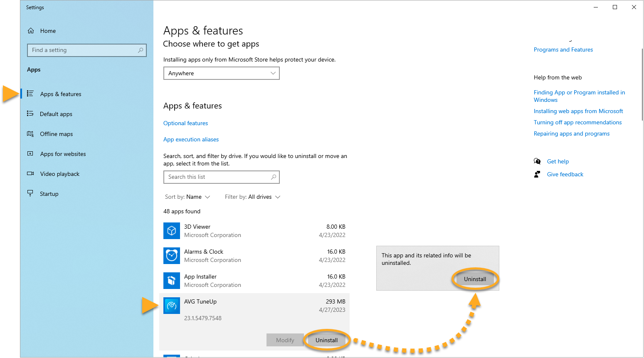Viewport: 644px width, 358px height.
Task: Open the Optional features link
Action: pyautogui.click(x=185, y=123)
